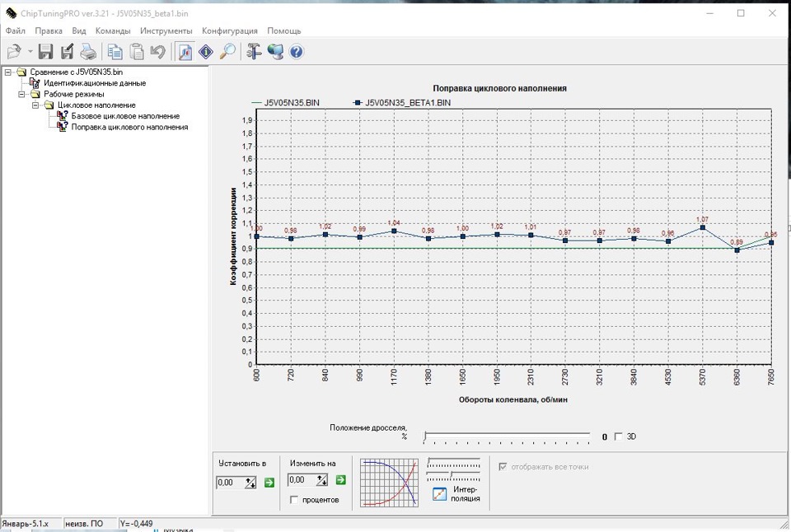Enable the 3D checkbox
The image size is (791, 532).
point(619,436)
